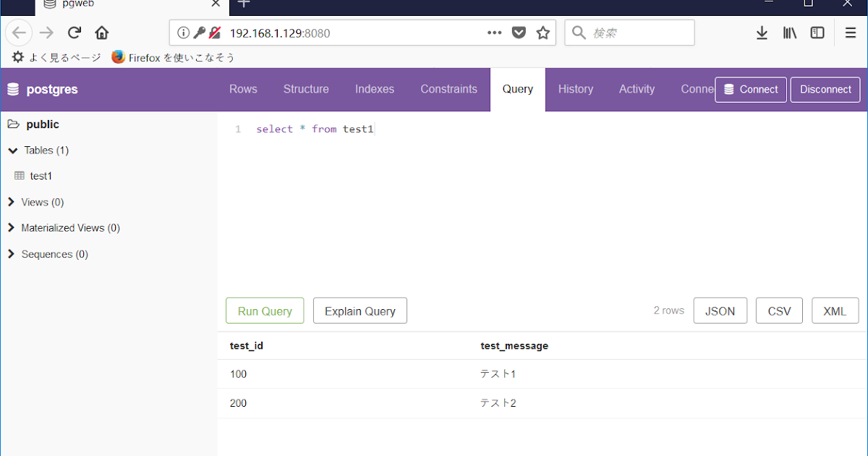The height and width of the screenshot is (456, 868).
Task: Switch to the Structure tab
Action: point(305,89)
